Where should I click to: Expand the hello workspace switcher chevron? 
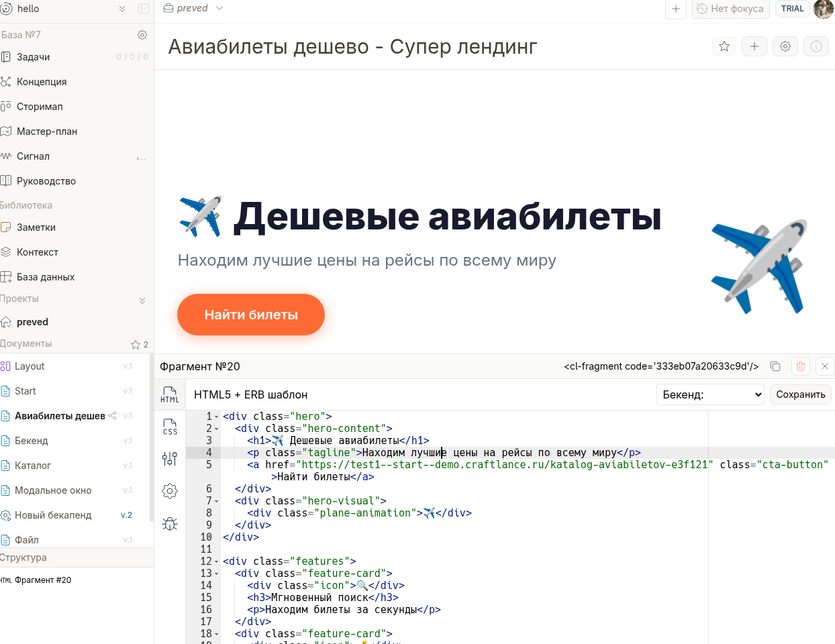(122, 9)
